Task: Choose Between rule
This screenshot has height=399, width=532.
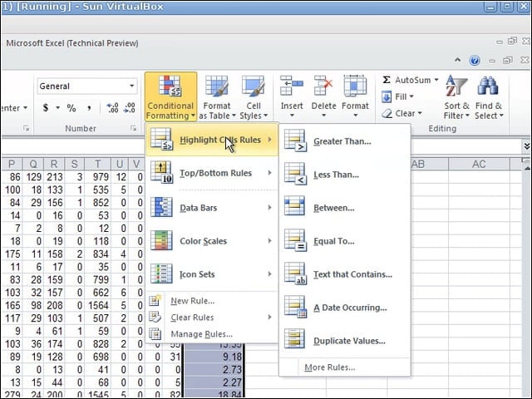Action: (344, 208)
